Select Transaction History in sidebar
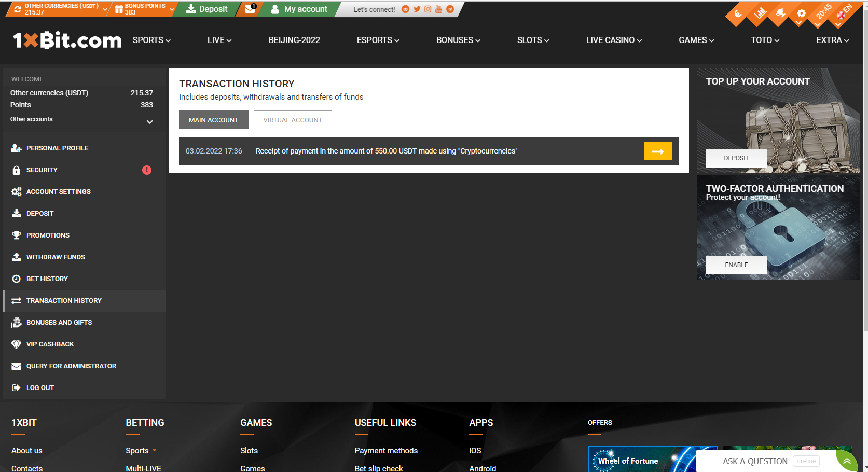868x472 pixels. 84,300
